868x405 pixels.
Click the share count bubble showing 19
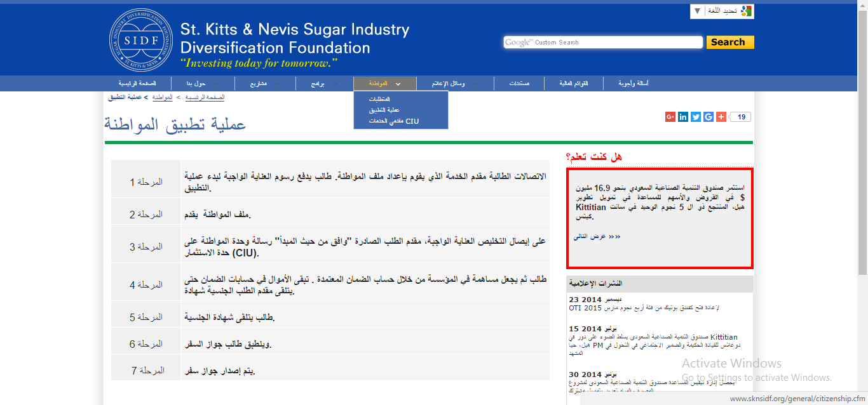pyautogui.click(x=741, y=117)
